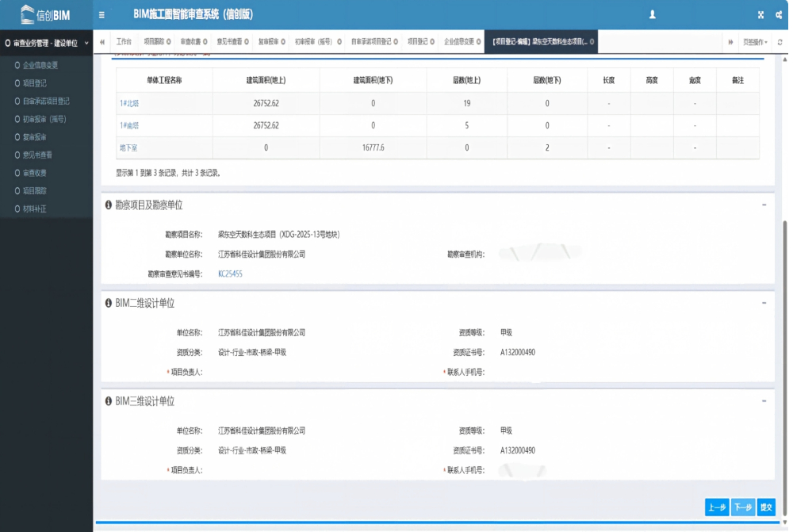Open the user profile icon
793x532 pixels.
(x=653, y=14)
